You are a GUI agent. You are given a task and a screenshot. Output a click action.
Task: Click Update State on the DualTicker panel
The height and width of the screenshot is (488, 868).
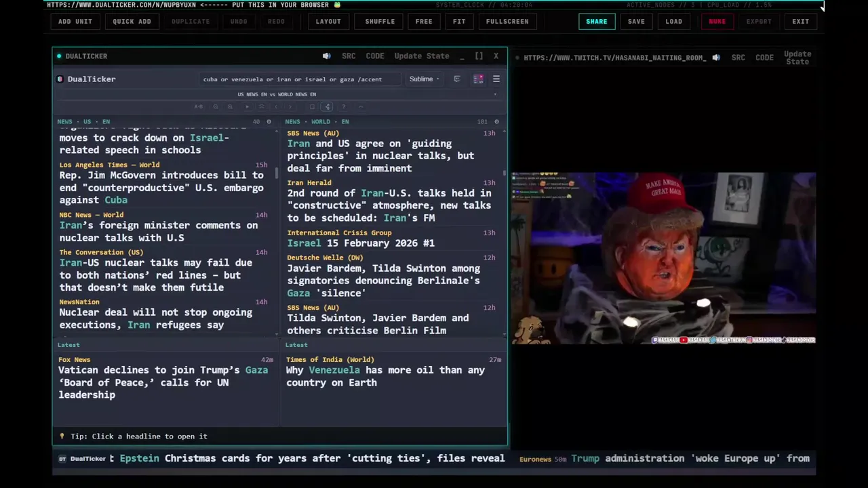point(422,56)
